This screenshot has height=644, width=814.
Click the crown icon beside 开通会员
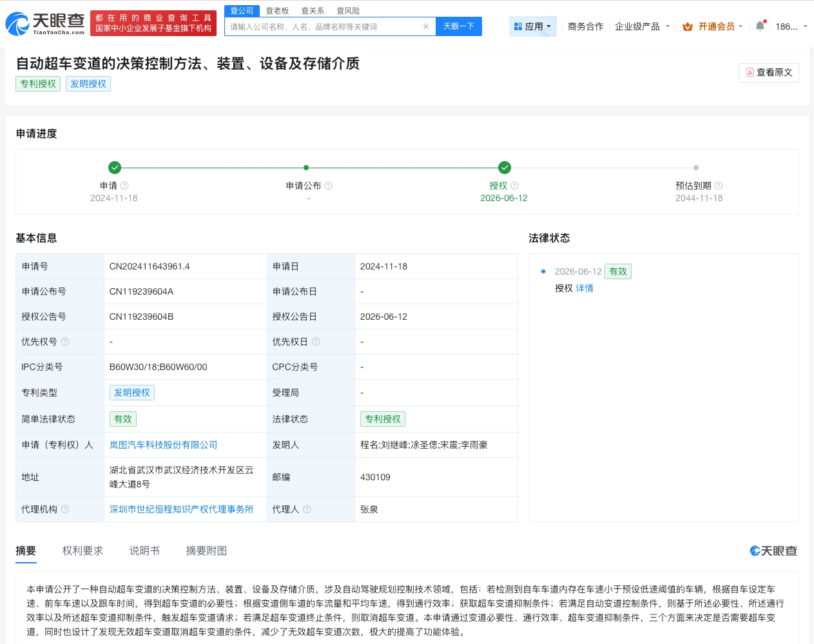tap(688, 26)
